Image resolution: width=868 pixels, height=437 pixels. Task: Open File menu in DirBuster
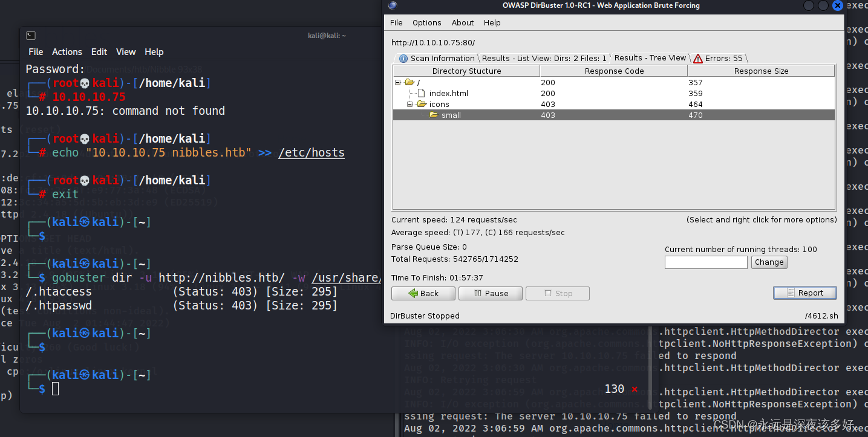[396, 22]
